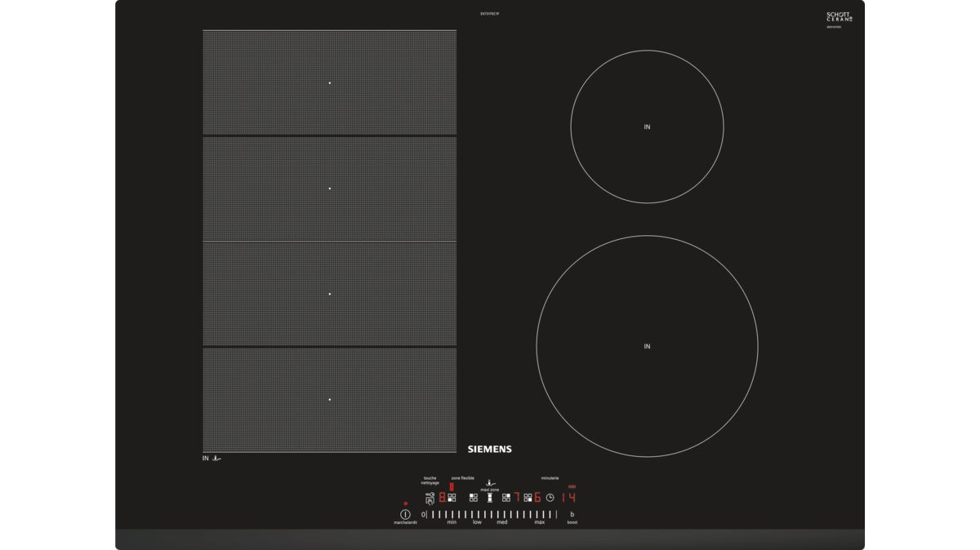Viewport: 980px width, 550px height.
Task: Tap the minuterie clock timer icon
Action: click(x=550, y=497)
